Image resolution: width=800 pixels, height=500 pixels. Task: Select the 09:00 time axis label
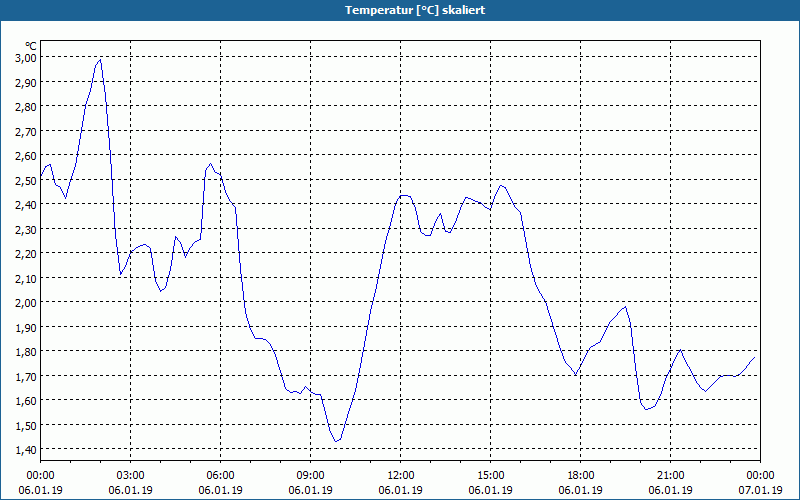tap(310, 476)
